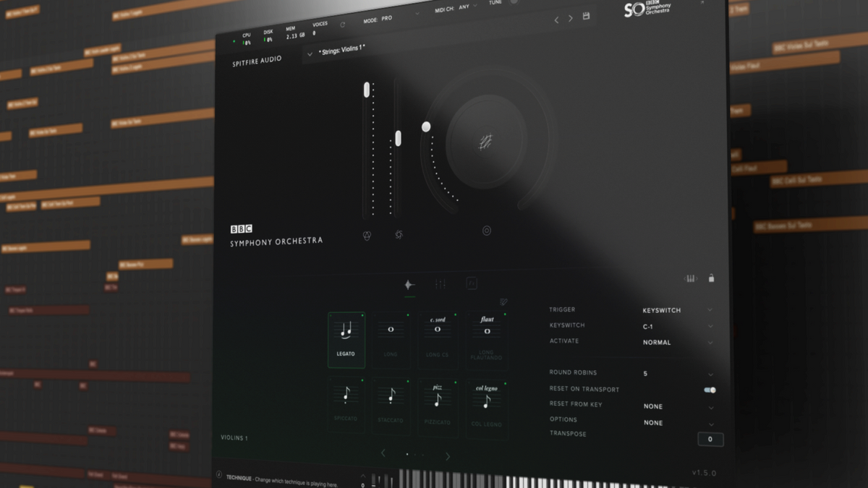This screenshot has height=488, width=868.
Task: Click the refresh icon beside Voices
Action: pyautogui.click(x=342, y=25)
